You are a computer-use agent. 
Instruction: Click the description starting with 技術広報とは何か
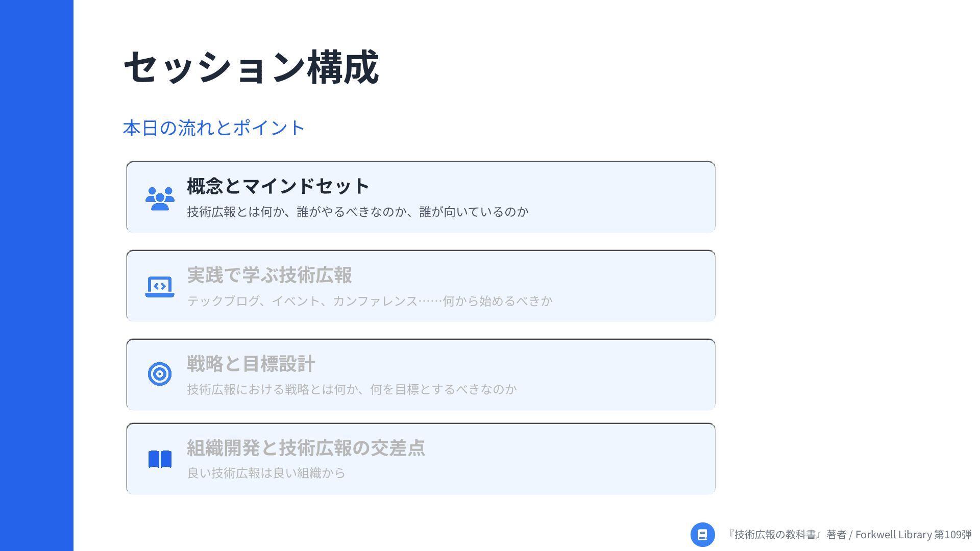coord(358,212)
